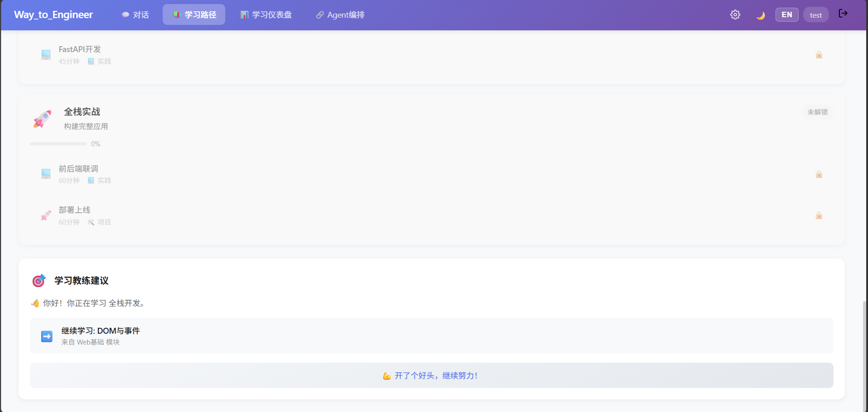Switch language with the EN button

point(787,15)
